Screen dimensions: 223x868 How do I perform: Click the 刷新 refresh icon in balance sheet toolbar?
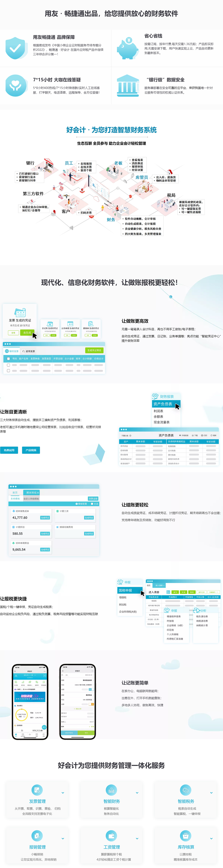tap(211, 435)
